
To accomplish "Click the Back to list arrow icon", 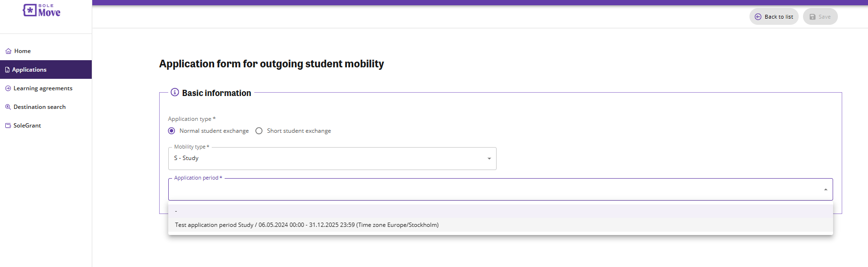I will pyautogui.click(x=758, y=17).
